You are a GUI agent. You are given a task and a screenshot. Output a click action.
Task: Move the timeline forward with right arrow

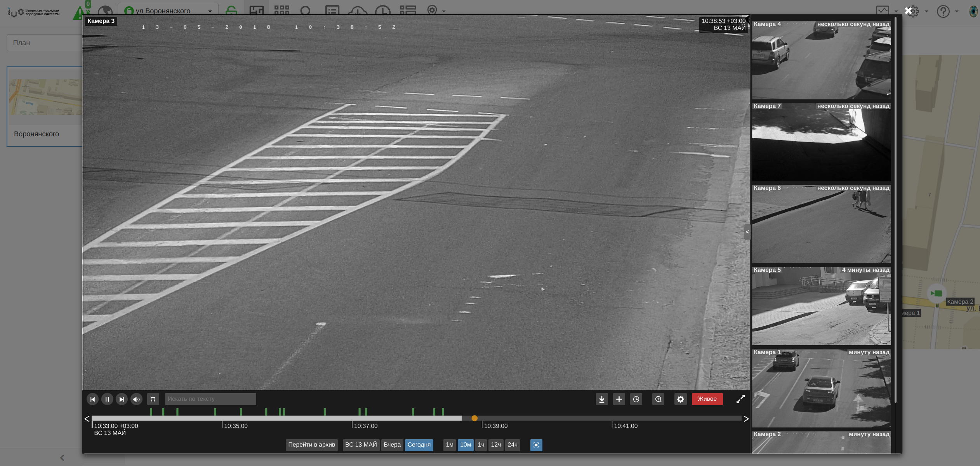pos(746,419)
